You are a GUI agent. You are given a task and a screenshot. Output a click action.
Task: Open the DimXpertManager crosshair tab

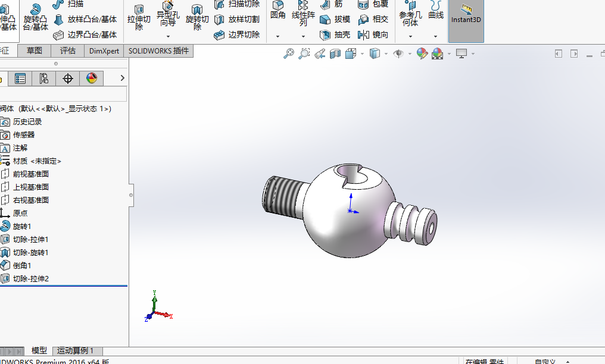68,79
